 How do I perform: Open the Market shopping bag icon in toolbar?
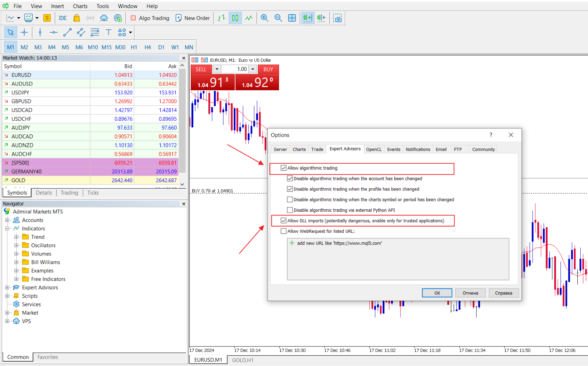click(x=76, y=18)
